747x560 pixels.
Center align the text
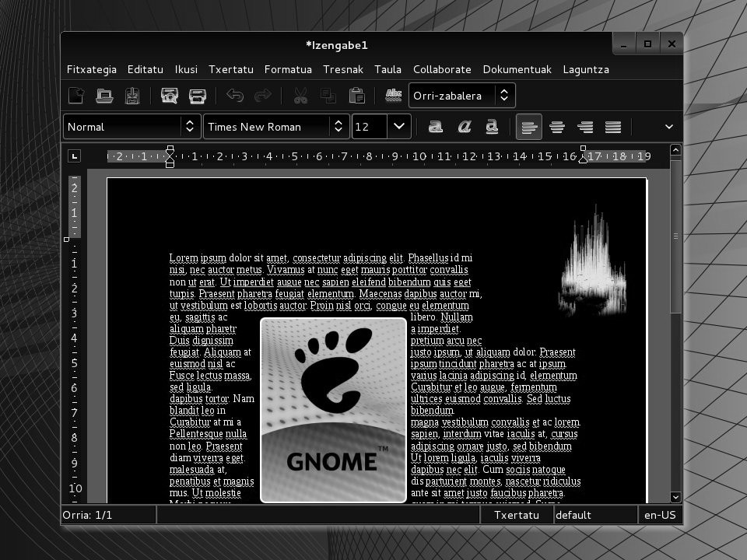click(x=557, y=127)
